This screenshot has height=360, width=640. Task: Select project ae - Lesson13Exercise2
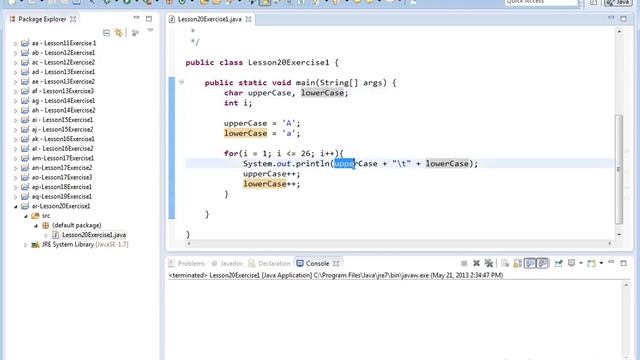point(63,82)
